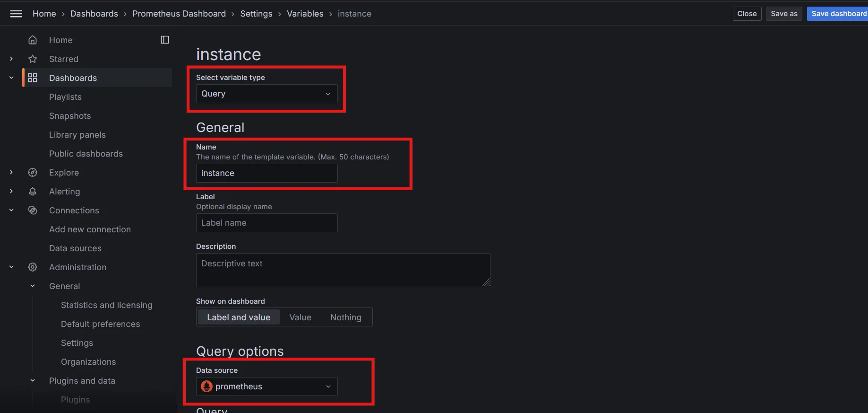Open Settings under Administration General
Image resolution: width=868 pixels, height=413 pixels.
pyautogui.click(x=77, y=343)
